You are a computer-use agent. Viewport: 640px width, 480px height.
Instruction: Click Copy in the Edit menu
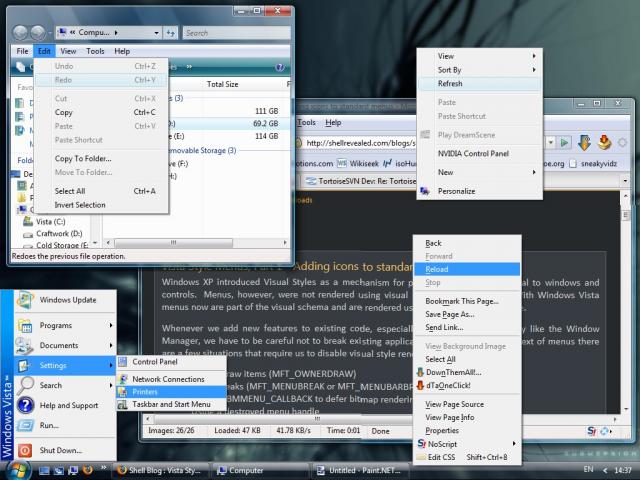101,112
